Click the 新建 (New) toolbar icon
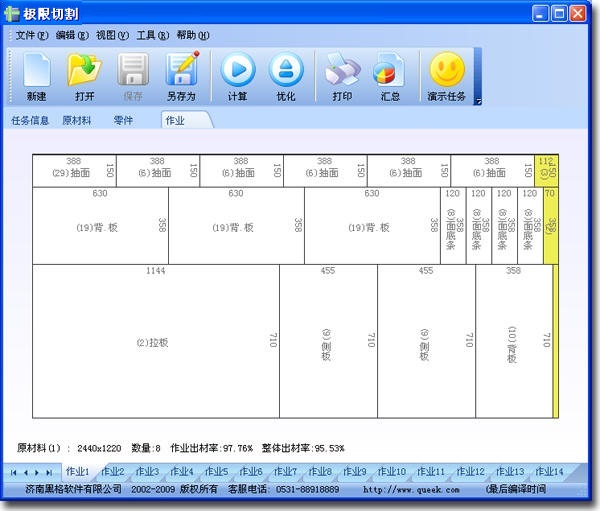This screenshot has width=600, height=511. pos(37,77)
